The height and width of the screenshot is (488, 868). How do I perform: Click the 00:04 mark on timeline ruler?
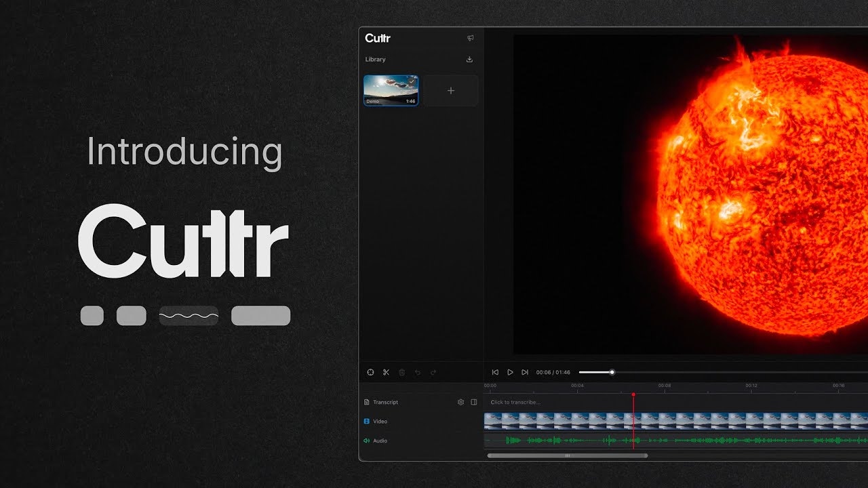[x=577, y=386]
